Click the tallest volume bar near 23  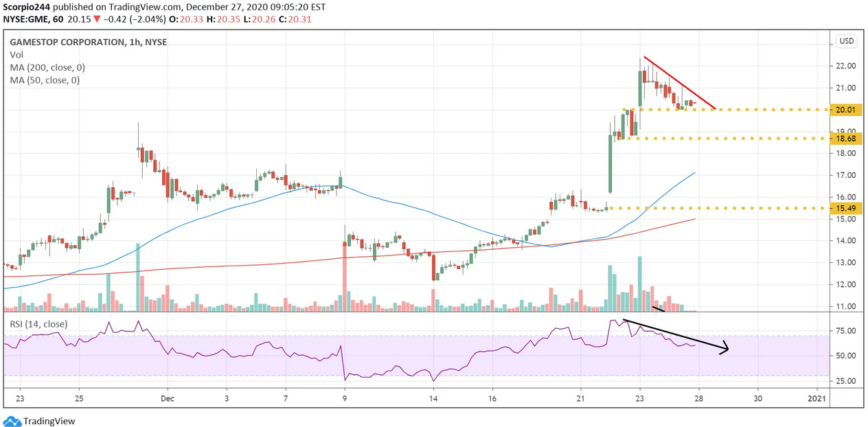(640, 284)
